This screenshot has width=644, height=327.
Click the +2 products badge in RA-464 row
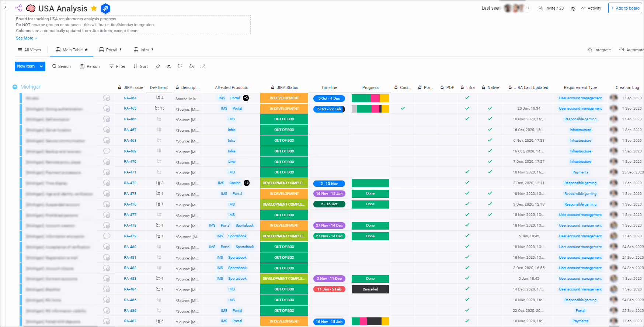click(246, 98)
